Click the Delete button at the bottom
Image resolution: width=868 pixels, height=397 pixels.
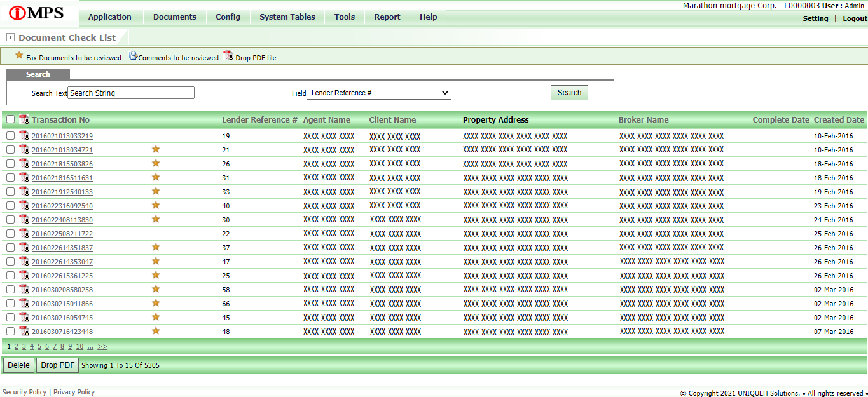18,365
